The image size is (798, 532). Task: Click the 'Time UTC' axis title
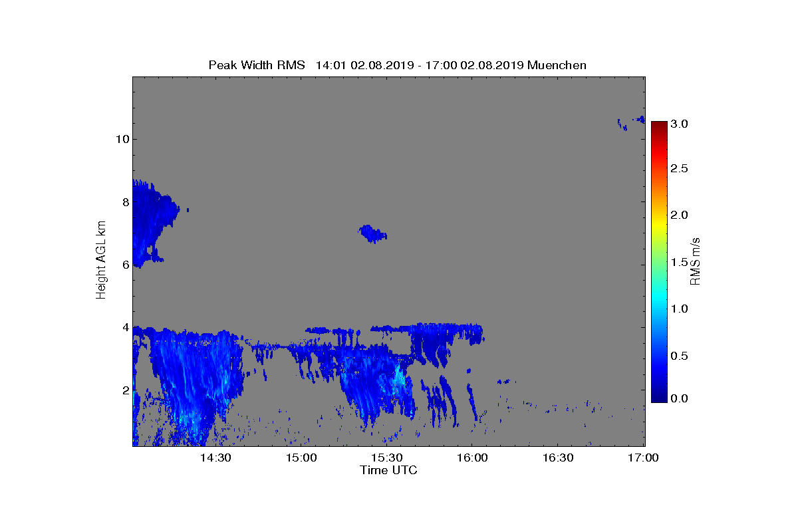tap(388, 470)
